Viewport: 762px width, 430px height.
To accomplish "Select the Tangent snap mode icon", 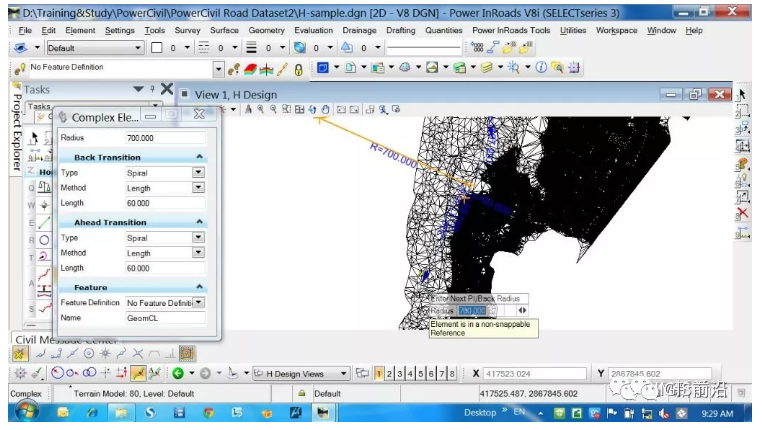I will (x=154, y=353).
